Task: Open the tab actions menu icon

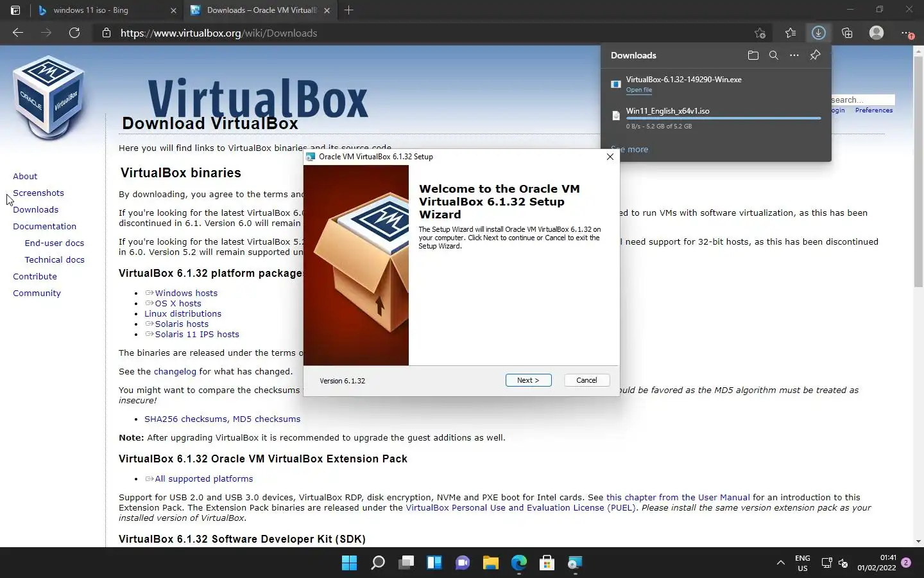Action: pos(15,10)
